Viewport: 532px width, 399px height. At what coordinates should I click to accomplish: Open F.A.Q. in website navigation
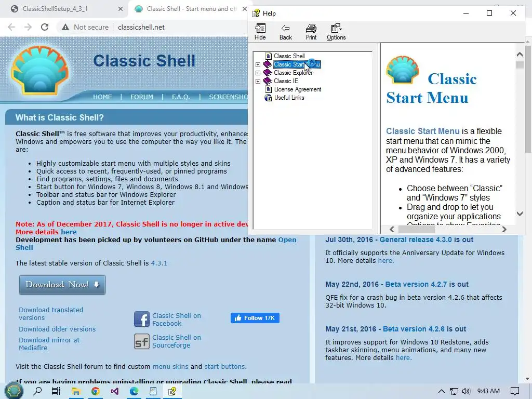(181, 97)
